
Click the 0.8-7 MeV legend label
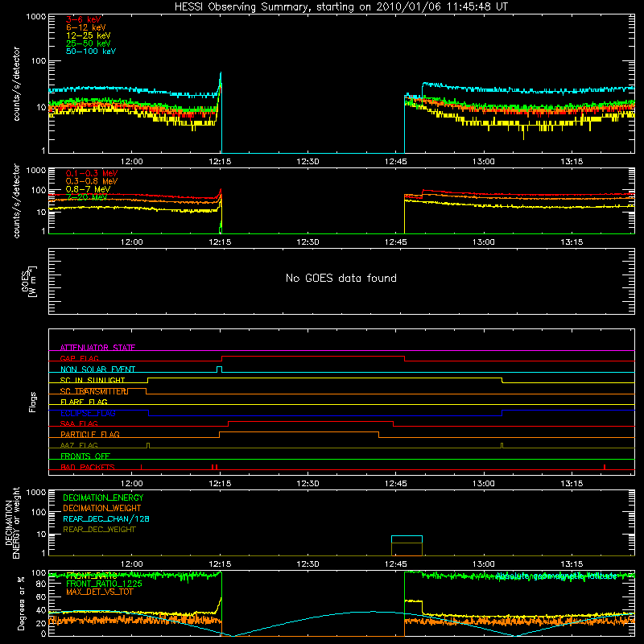point(88,189)
